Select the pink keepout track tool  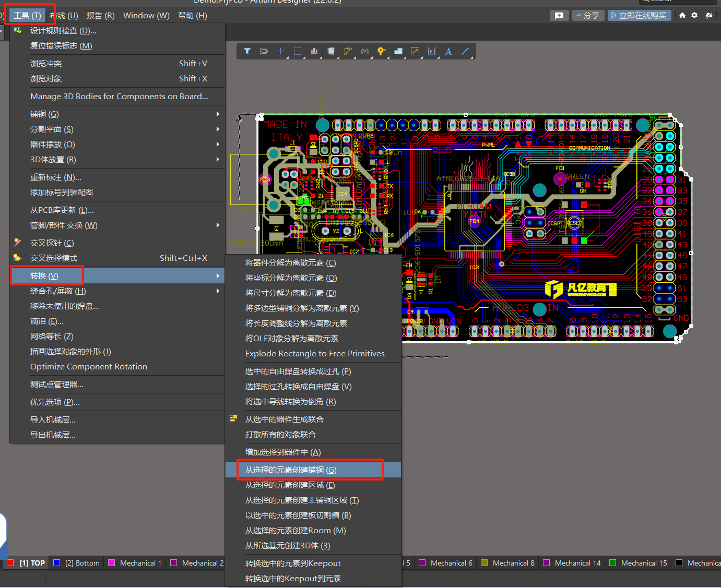(x=415, y=51)
